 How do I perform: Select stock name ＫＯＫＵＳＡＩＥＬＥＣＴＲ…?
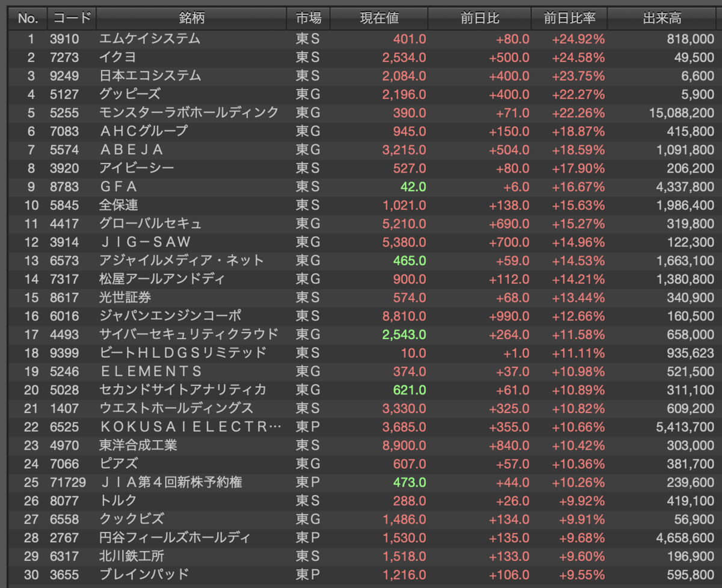190,427
